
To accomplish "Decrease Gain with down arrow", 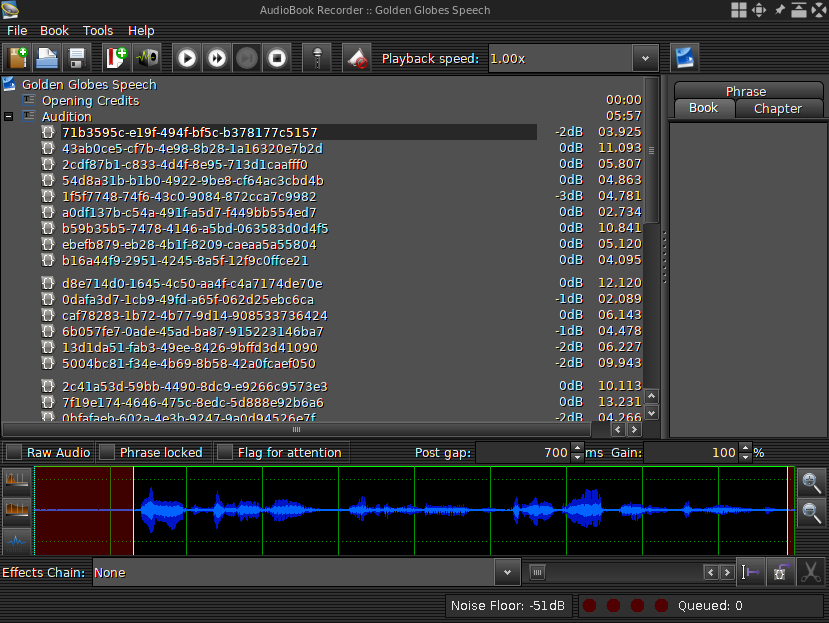I will tap(745, 457).
